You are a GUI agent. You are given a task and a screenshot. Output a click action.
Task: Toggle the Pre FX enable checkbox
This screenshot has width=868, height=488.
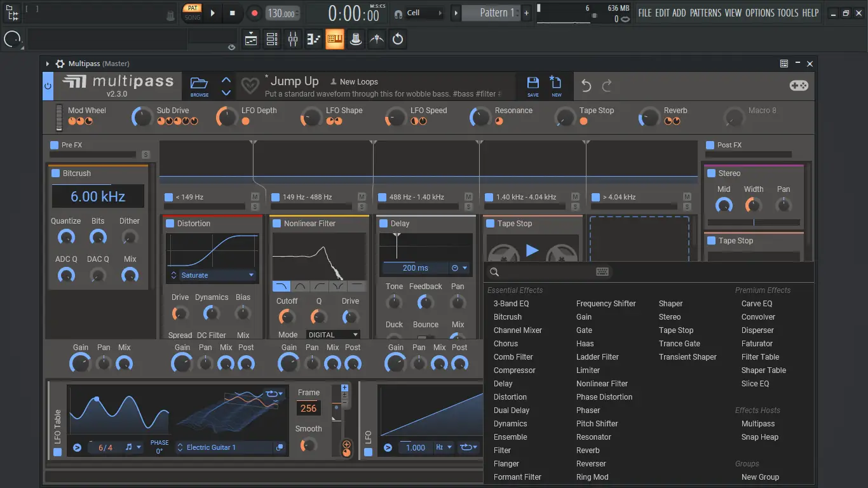coord(54,145)
